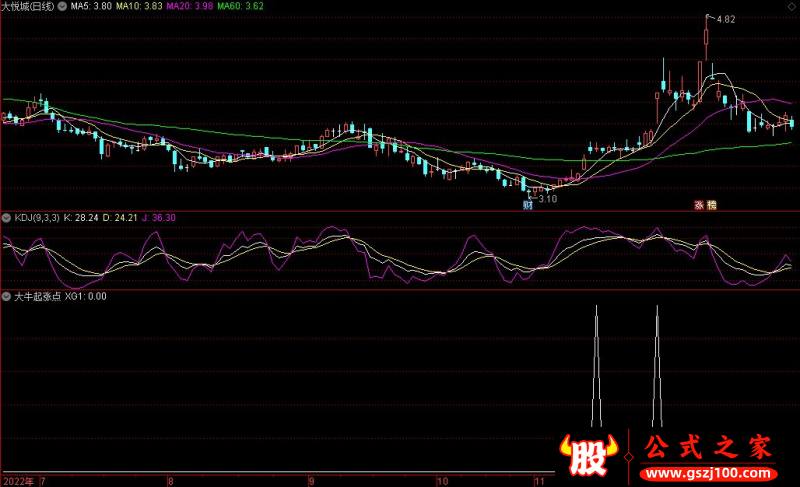Viewport: 800px width, 487px height.
Task: Select the MA20 moving average label
Action: [x=188, y=6]
